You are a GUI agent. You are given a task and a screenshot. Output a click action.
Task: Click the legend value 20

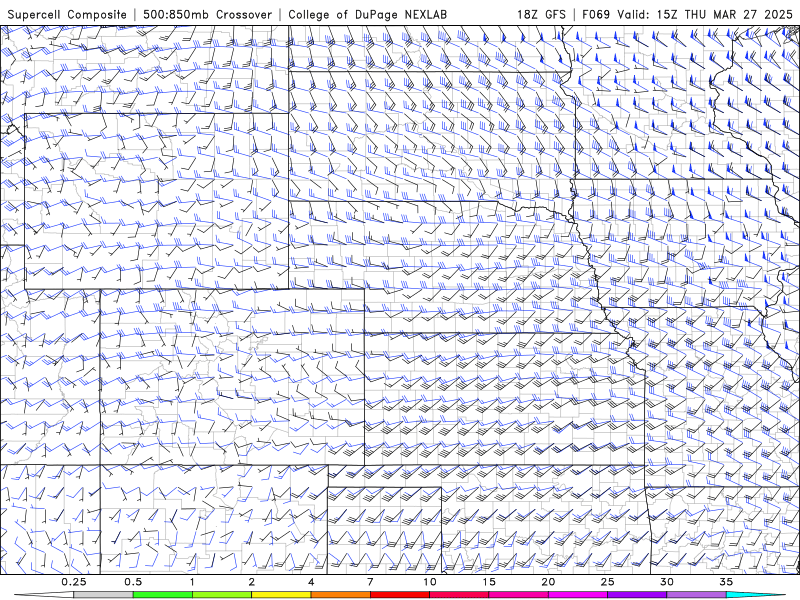[x=548, y=582]
